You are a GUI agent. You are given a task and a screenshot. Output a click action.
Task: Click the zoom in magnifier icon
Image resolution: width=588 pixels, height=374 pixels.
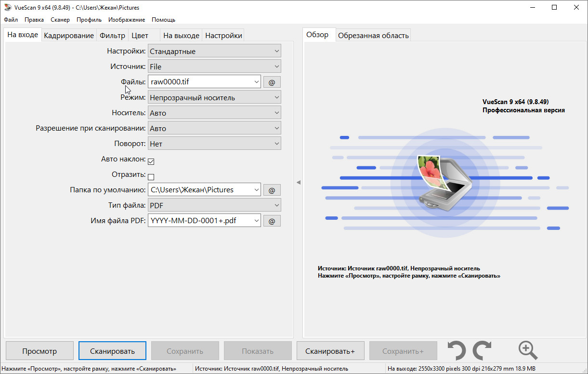tap(528, 350)
